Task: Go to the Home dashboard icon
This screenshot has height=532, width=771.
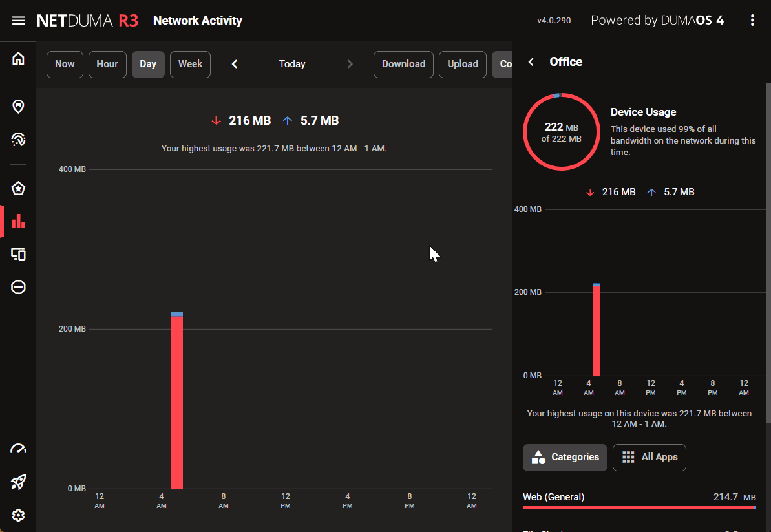Action: (18, 59)
